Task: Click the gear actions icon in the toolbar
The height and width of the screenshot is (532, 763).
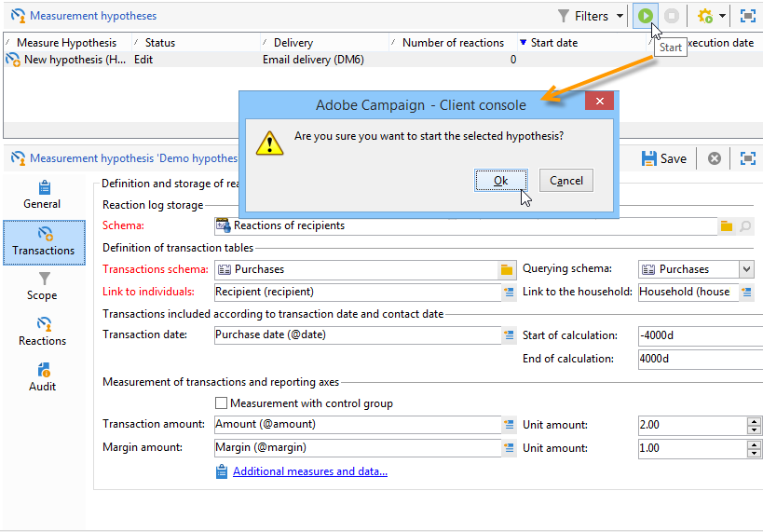Action: point(705,16)
